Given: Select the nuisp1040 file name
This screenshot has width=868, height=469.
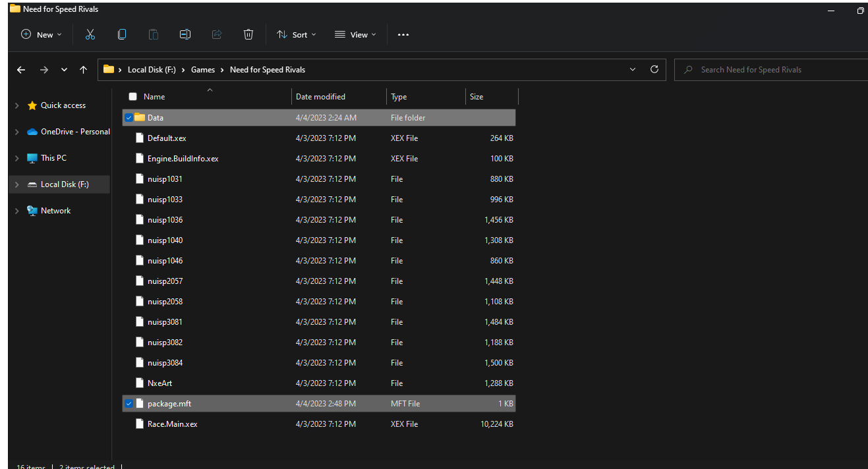Looking at the screenshot, I should pyautogui.click(x=165, y=240).
